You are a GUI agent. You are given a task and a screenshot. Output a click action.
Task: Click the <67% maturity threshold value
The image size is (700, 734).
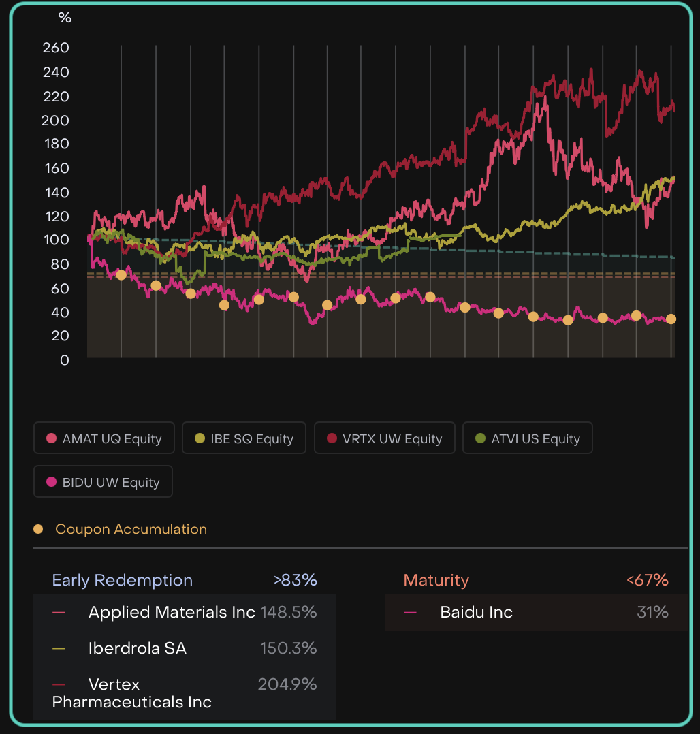tap(647, 580)
